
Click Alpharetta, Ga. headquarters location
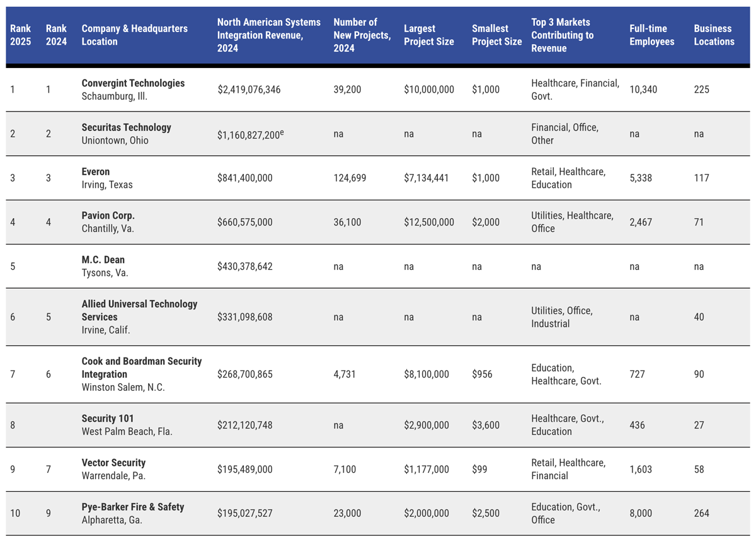[112, 520]
